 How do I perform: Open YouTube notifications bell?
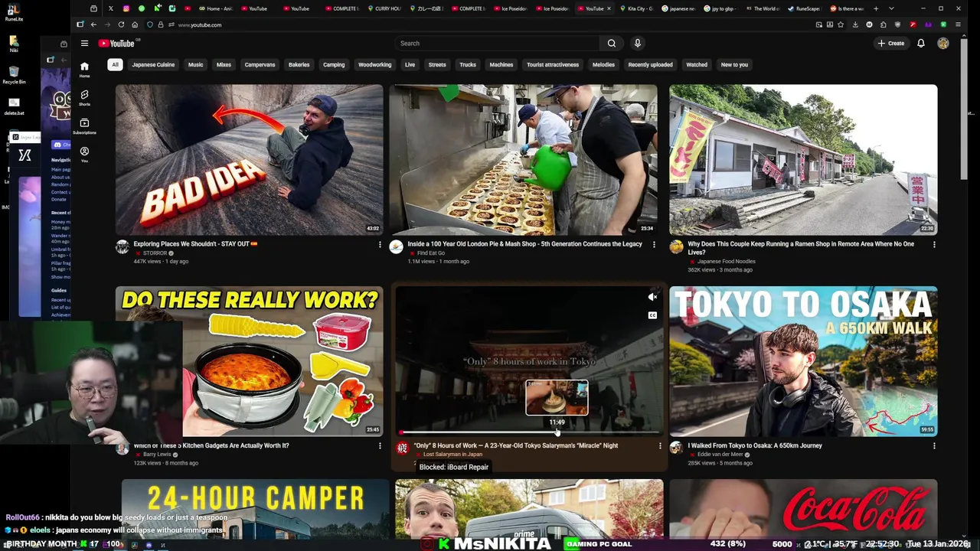point(921,44)
